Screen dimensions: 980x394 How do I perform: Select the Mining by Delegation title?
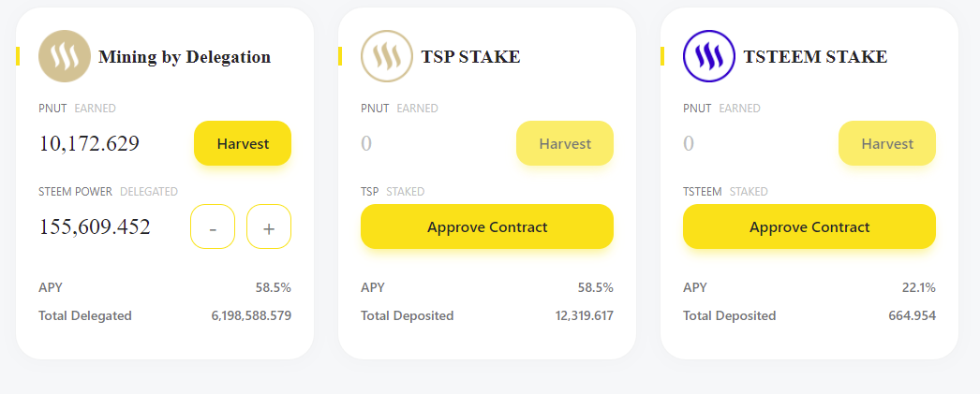point(185,57)
